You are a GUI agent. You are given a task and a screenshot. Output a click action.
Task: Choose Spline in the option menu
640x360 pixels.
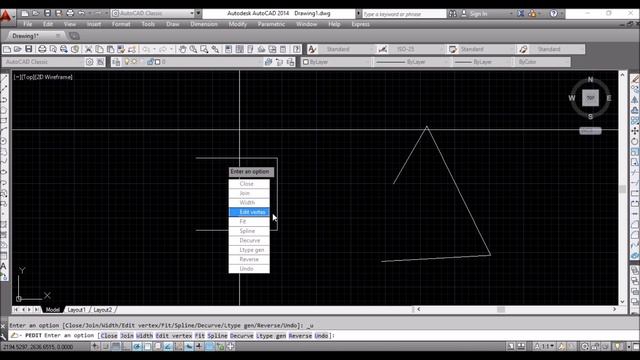coord(249,231)
